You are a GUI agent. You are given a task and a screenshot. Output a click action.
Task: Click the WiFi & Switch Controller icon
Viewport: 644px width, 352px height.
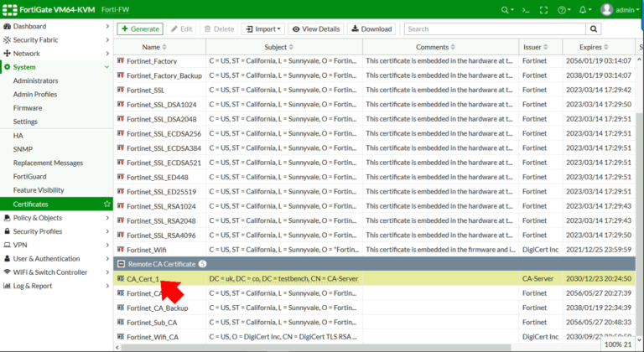click(x=7, y=272)
